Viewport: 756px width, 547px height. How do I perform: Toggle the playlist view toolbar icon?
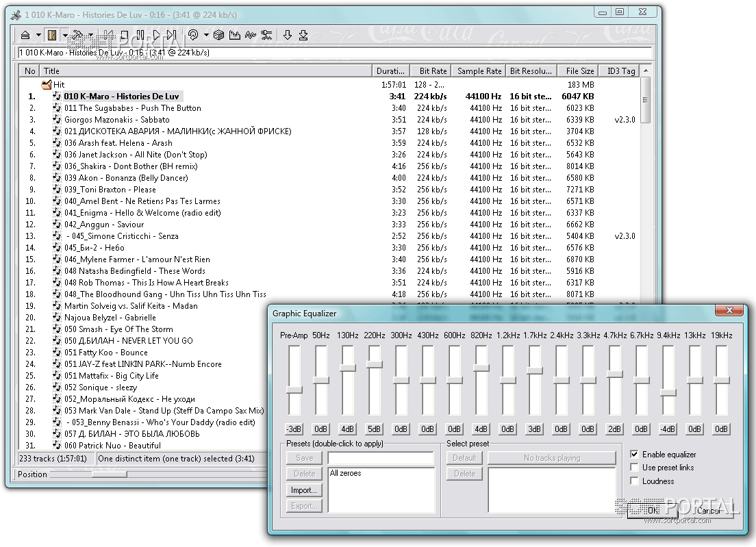pyautogui.click(x=52, y=35)
